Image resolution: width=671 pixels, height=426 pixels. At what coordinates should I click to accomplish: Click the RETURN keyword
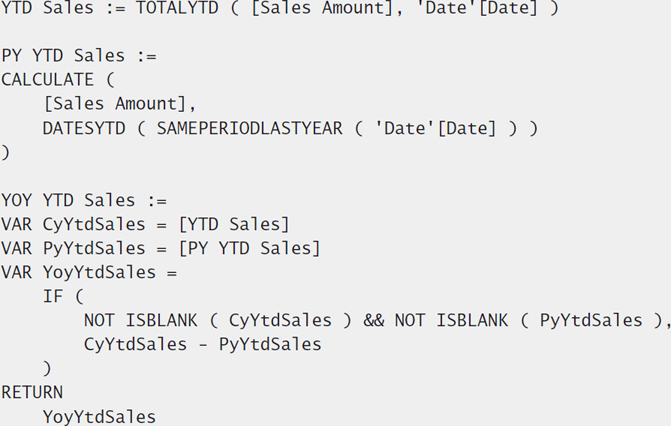32,393
